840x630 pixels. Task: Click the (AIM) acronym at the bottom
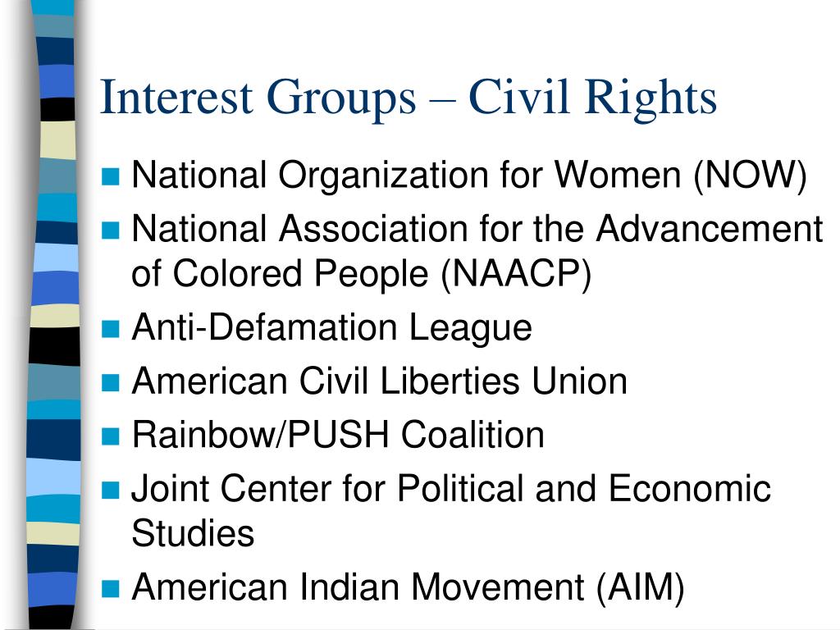(x=640, y=587)
